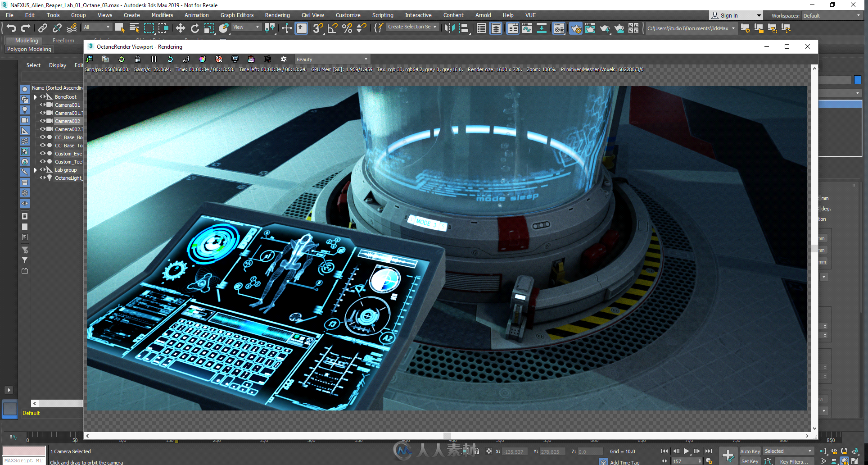Open Rendered Frame Window icon

click(590, 28)
